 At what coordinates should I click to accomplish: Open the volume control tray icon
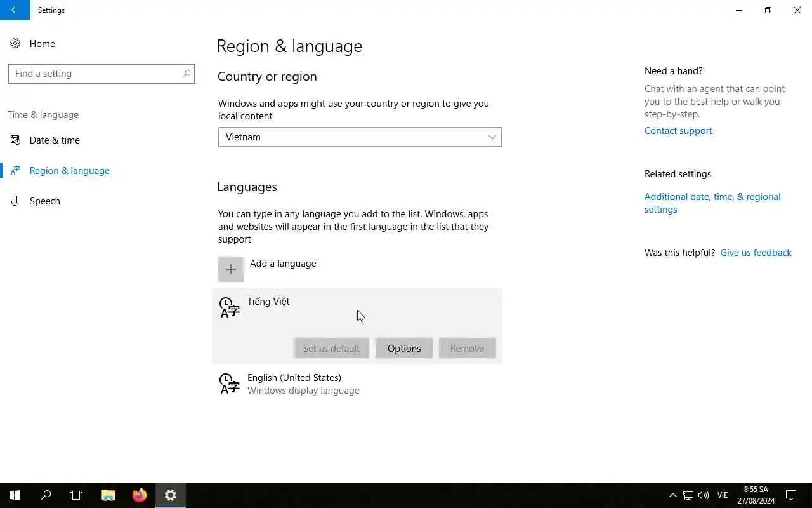(x=703, y=495)
